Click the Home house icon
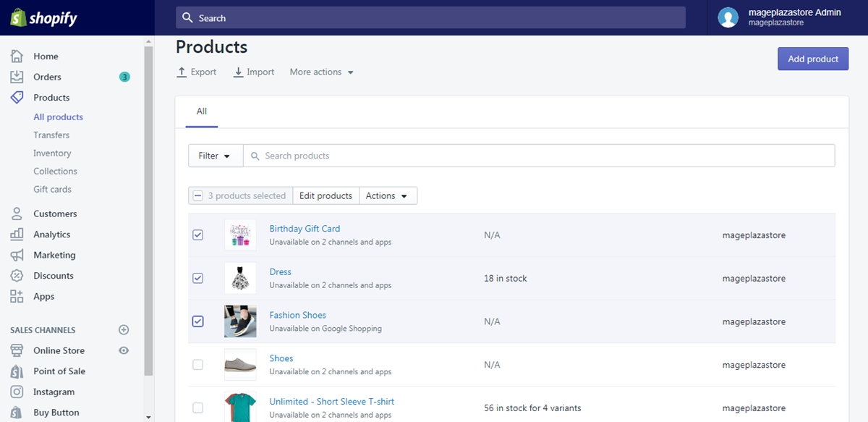 pyautogui.click(x=17, y=56)
